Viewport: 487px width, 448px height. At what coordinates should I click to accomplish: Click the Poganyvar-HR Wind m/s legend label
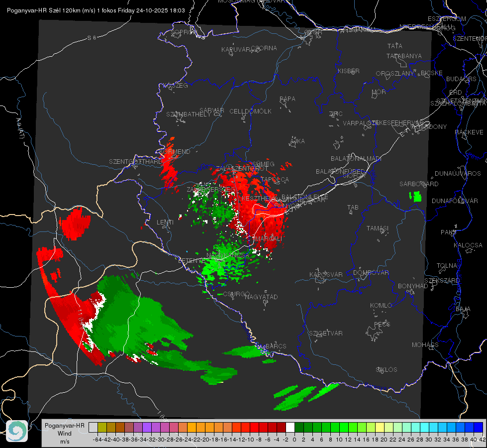(x=65, y=434)
